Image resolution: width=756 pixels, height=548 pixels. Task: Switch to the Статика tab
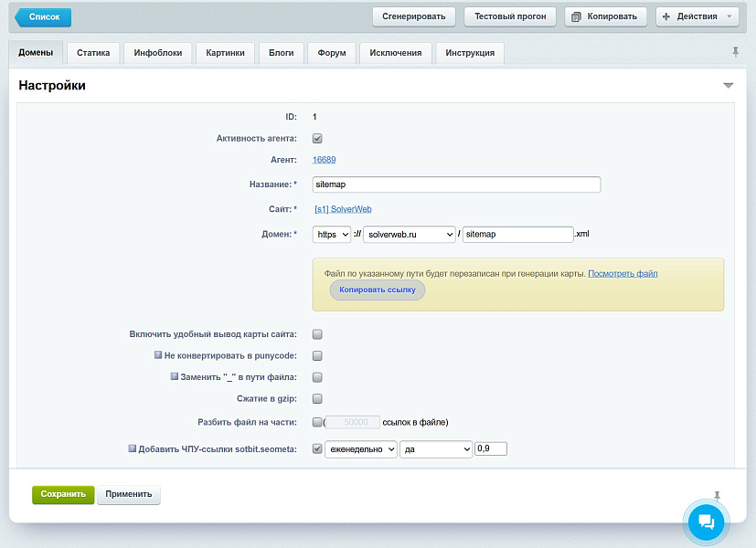[93, 53]
